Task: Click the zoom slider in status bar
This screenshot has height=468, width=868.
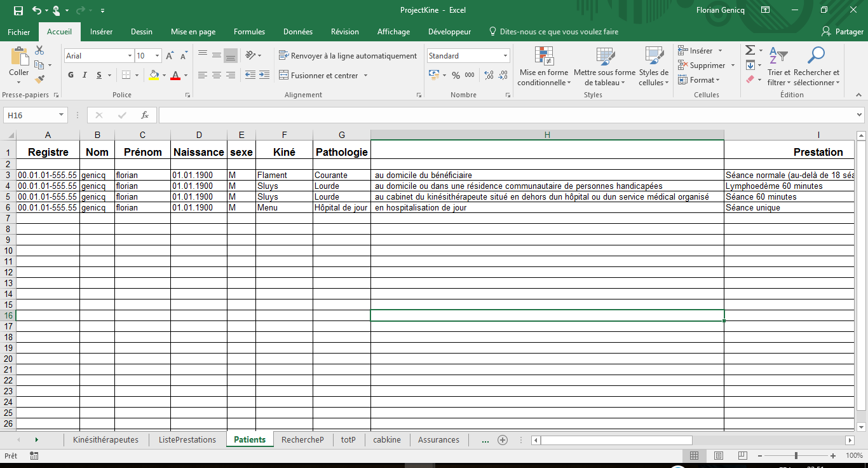Action: (796, 456)
